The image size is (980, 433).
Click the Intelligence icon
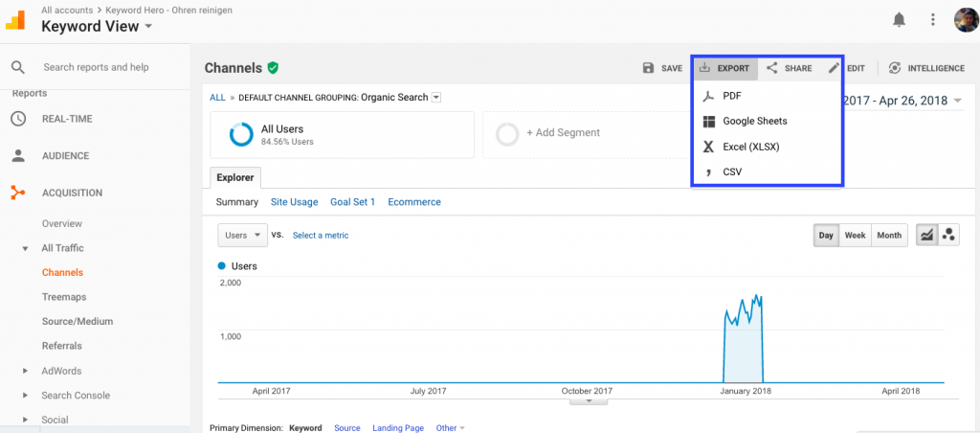(x=895, y=68)
